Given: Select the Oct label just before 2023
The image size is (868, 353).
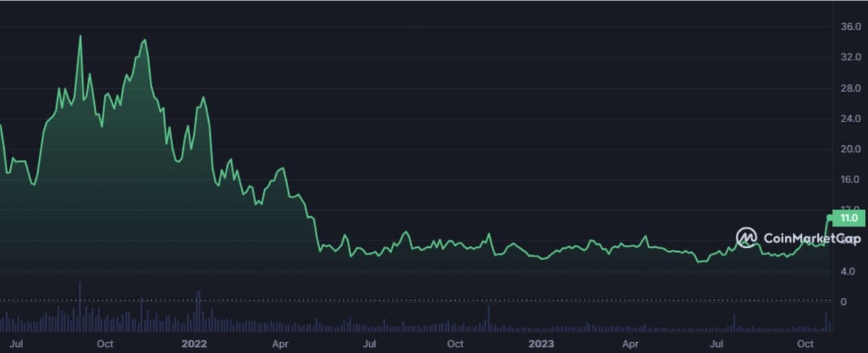Looking at the screenshot, I should (x=455, y=343).
